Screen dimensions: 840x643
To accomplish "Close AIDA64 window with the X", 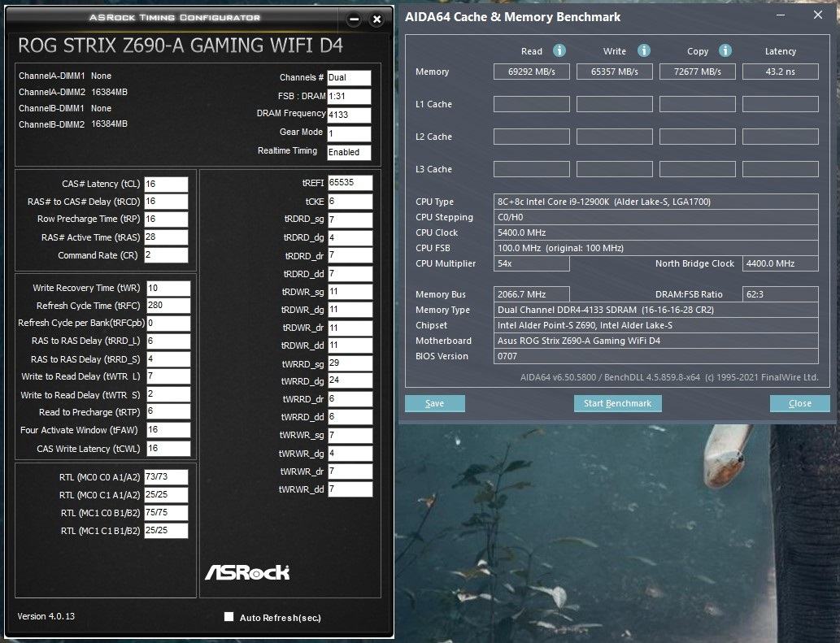I will coord(817,15).
